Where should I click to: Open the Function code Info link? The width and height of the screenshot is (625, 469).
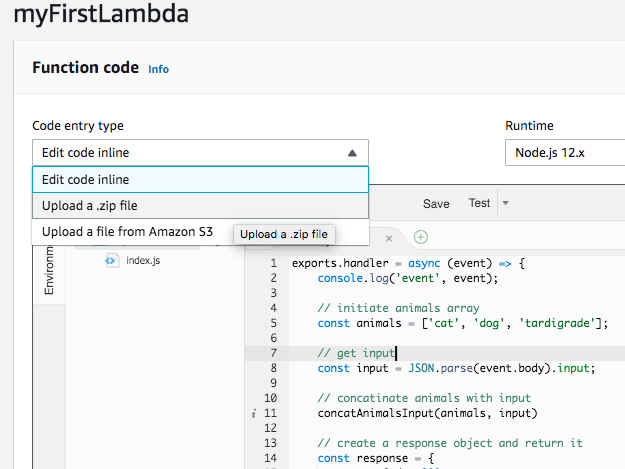coord(158,69)
